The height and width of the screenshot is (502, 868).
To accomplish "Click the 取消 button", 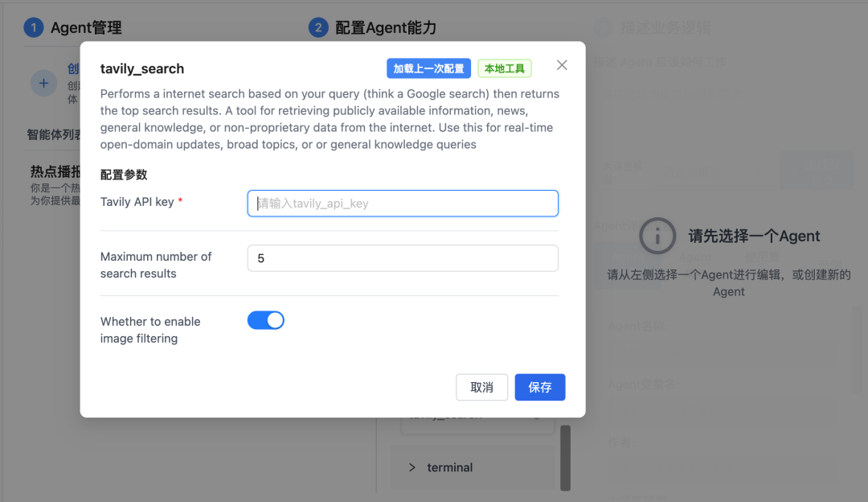I will click(481, 387).
